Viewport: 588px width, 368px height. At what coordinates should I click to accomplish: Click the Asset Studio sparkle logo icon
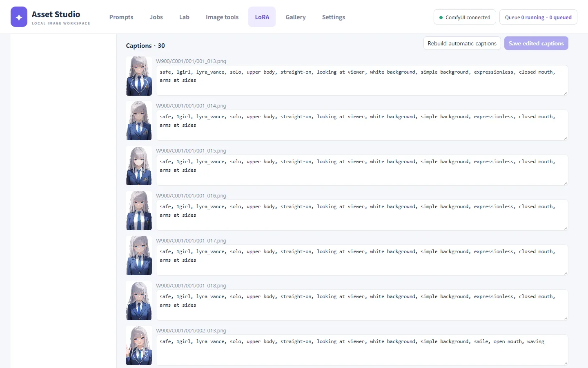pos(19,17)
